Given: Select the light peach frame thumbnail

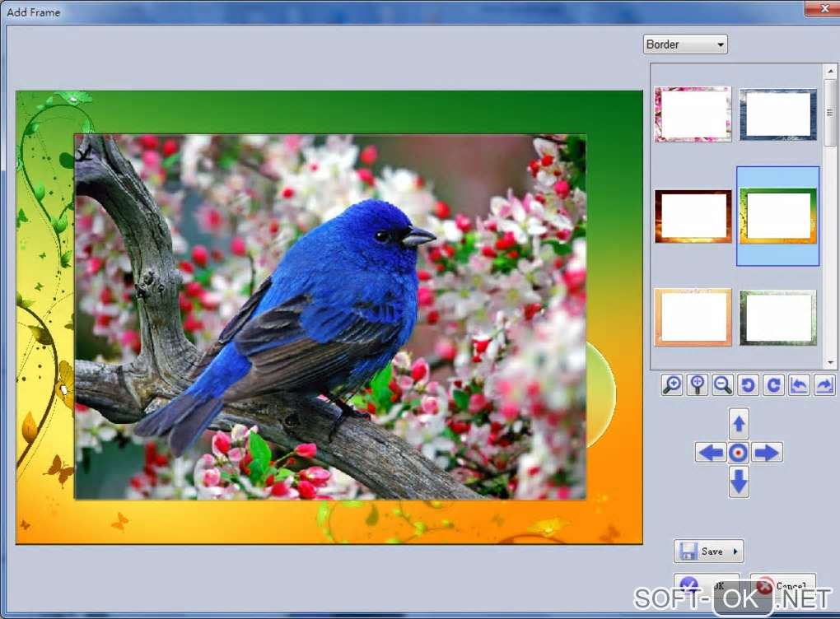Looking at the screenshot, I should 693,317.
